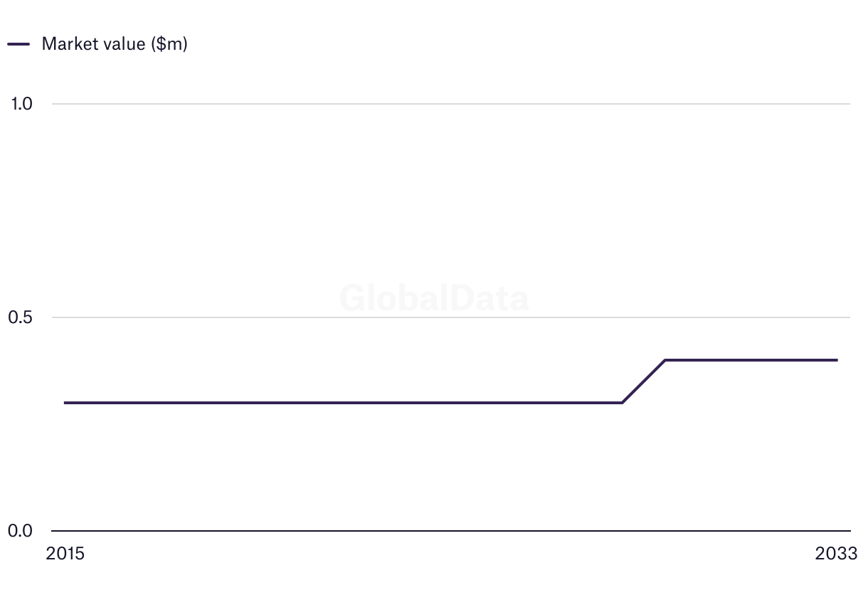Click the line's starting point at 2015
Image resolution: width=868 pixels, height=595 pixels.
(x=65, y=403)
